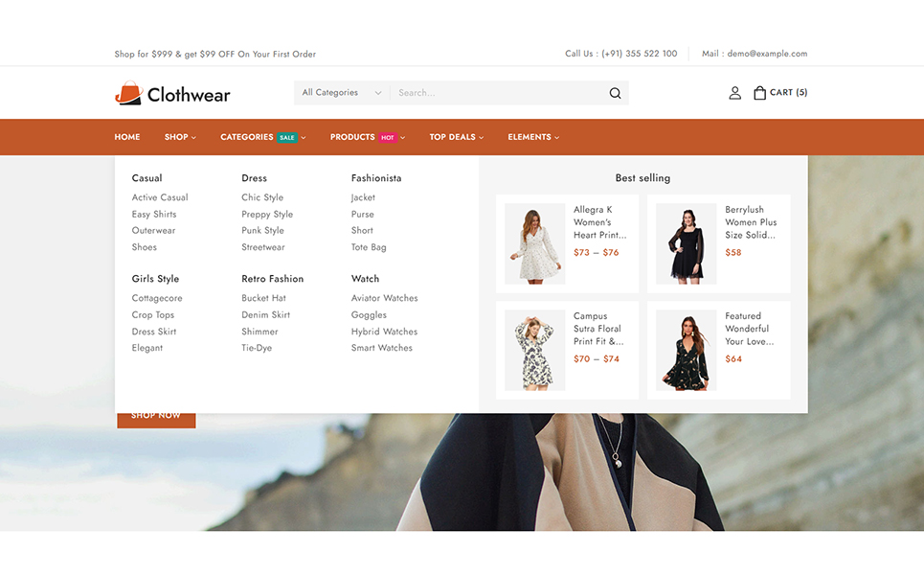This screenshot has height=575, width=924.
Task: Open the user account icon
Action: (734, 93)
